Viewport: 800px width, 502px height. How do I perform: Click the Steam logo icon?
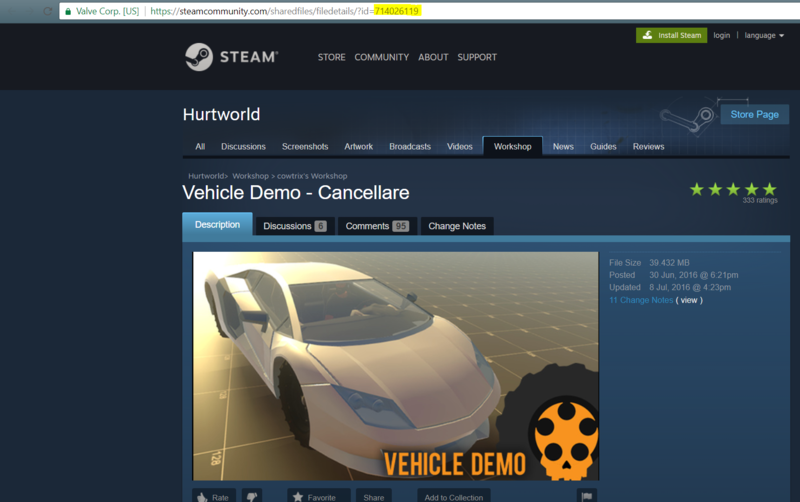[x=199, y=57]
